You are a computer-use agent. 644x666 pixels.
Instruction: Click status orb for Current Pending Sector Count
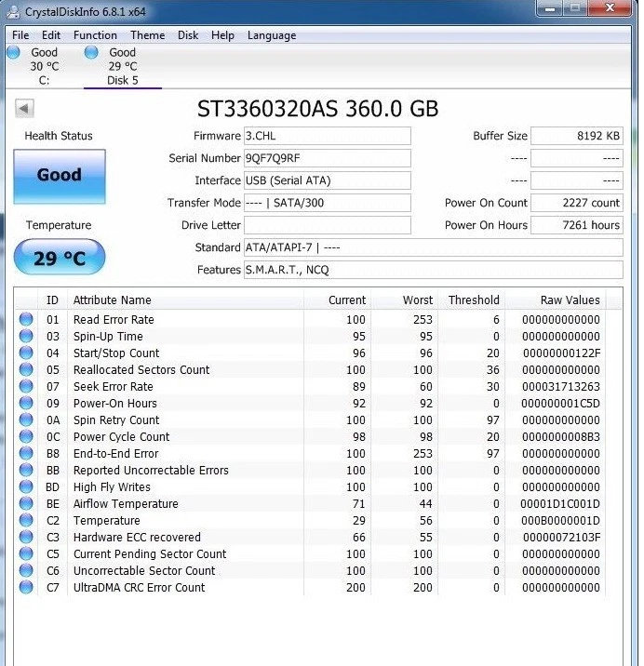pos(26,553)
